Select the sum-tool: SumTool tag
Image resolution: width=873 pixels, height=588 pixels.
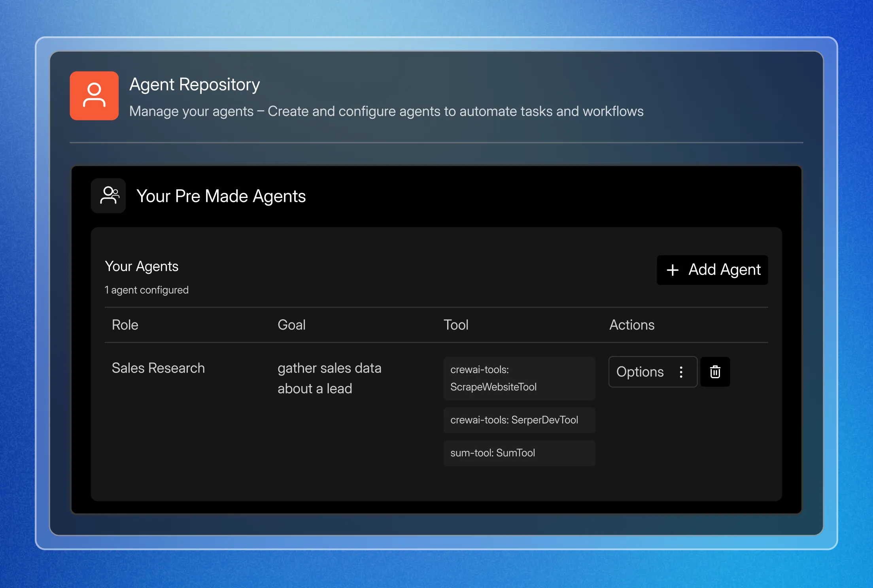point(519,453)
